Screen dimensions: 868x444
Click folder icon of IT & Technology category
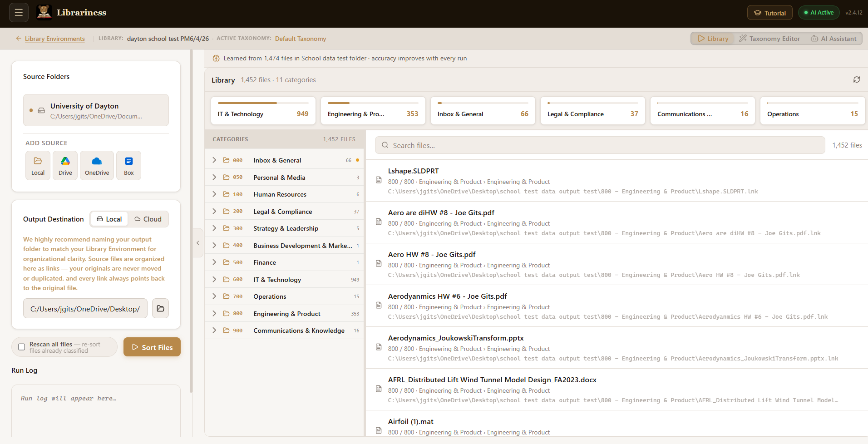tap(226, 279)
